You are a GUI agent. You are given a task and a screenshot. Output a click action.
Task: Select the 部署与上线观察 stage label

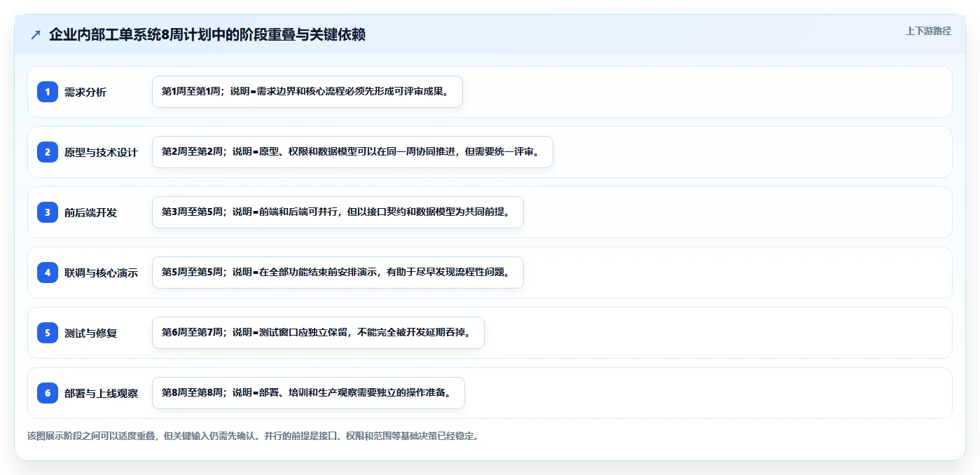point(101,393)
